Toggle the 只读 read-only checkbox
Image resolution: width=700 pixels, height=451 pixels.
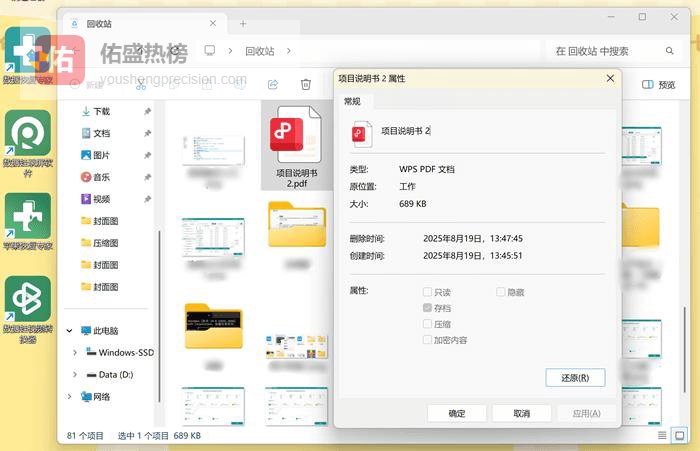(x=428, y=292)
